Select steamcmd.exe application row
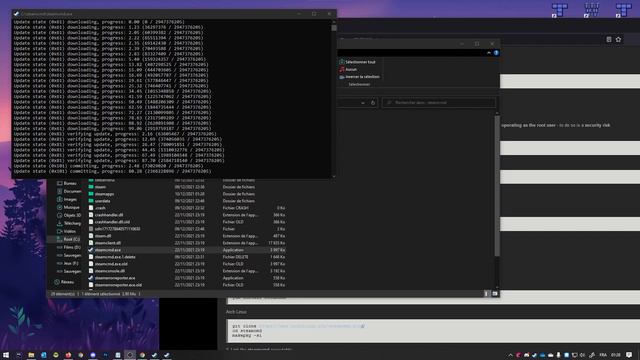Image resolution: width=640 pixels, height=360 pixels. tap(187, 250)
